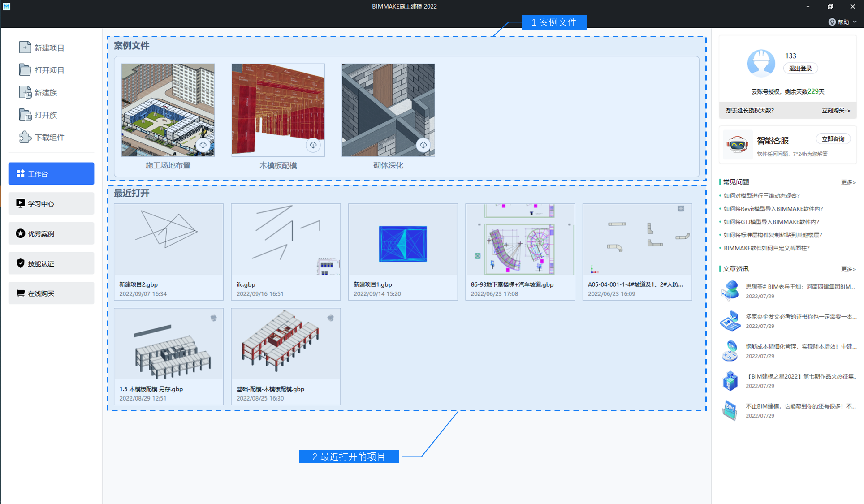Click icon of 思想荟 article
The height and width of the screenshot is (504, 864).
(730, 290)
